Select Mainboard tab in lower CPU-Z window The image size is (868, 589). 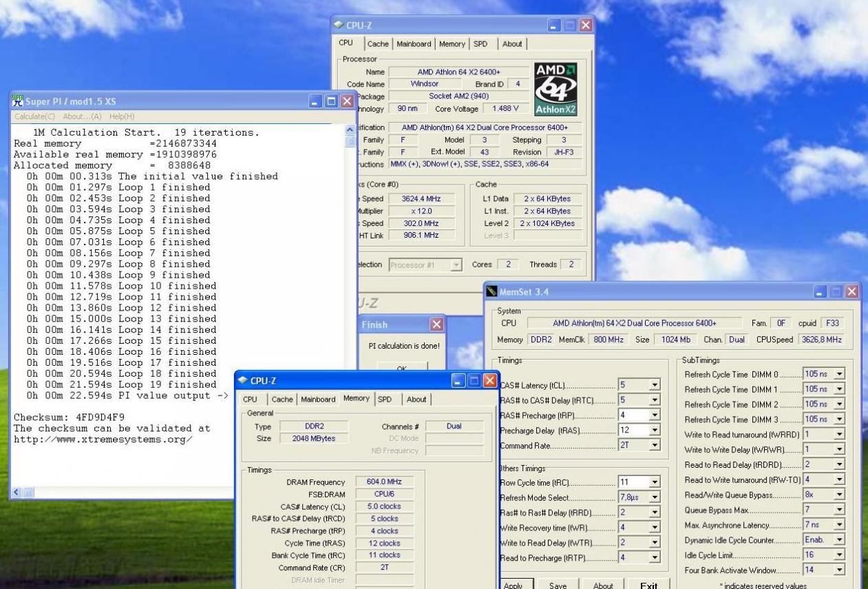pyautogui.click(x=318, y=400)
